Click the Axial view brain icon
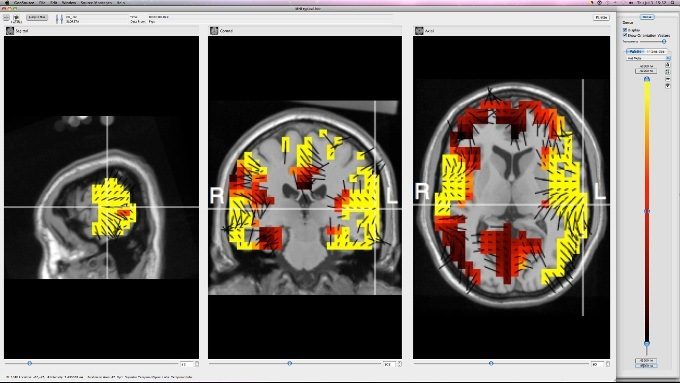This screenshot has width=680, height=383. [x=419, y=30]
